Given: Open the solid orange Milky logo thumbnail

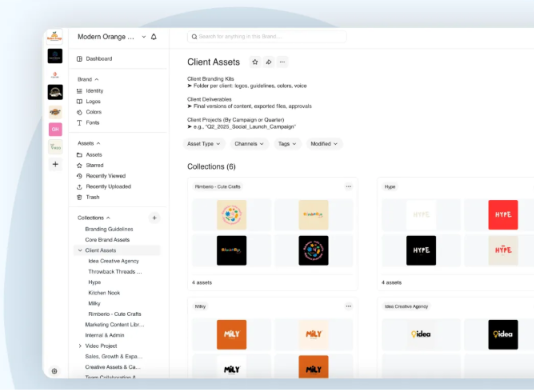Looking at the screenshot, I should 232,334.
